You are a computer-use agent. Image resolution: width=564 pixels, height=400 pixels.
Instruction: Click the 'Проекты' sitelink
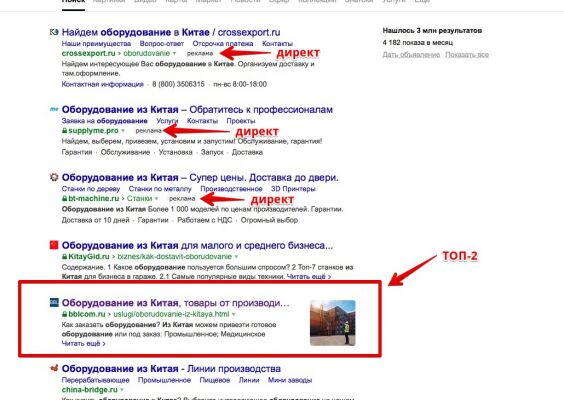[x=241, y=121]
